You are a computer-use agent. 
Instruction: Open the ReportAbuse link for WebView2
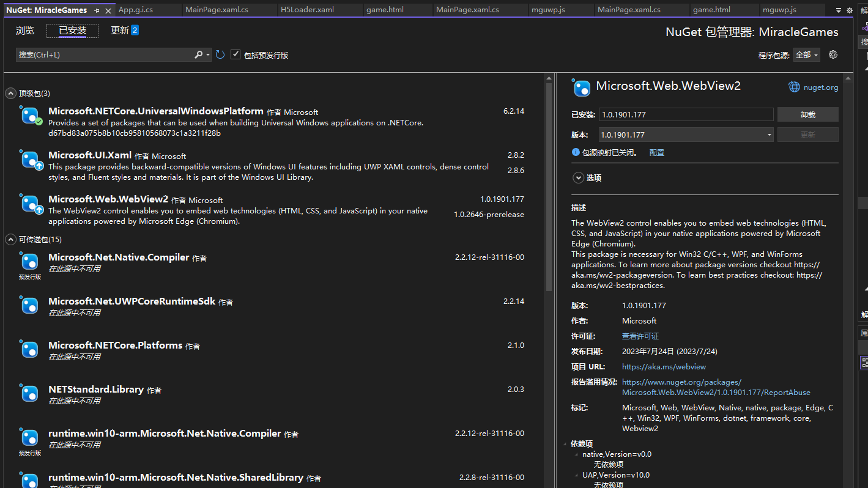tap(716, 387)
